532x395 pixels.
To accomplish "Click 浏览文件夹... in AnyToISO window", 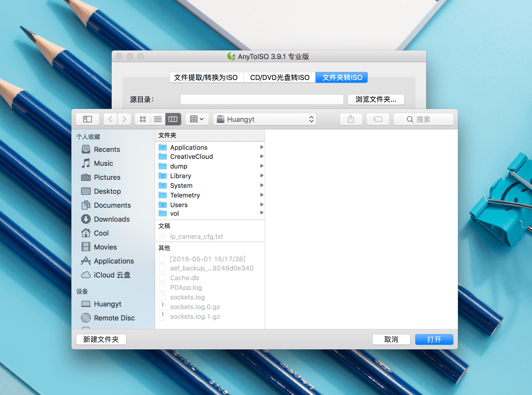I will click(x=376, y=99).
